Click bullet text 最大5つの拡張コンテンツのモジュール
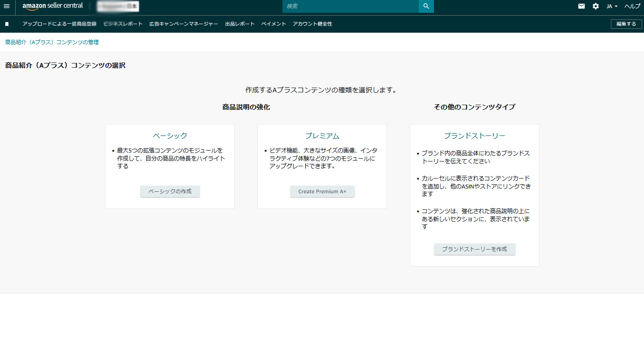This screenshot has height=341, width=644. tap(171, 158)
